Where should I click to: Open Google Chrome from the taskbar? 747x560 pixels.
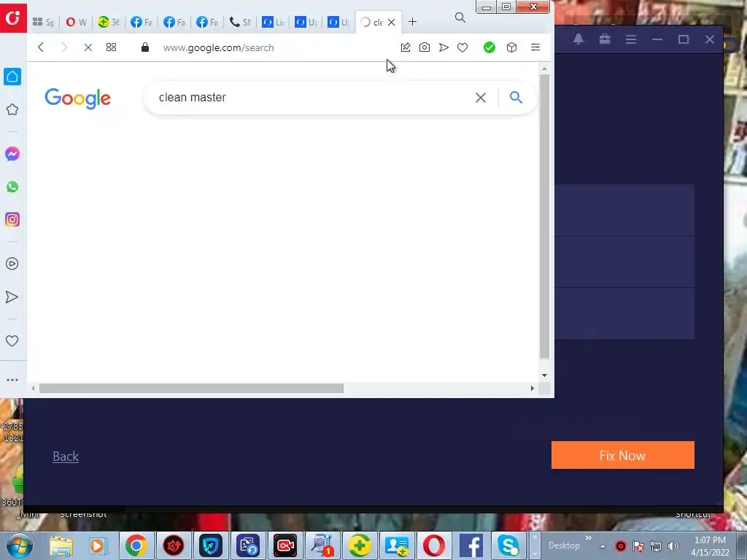coord(136,545)
